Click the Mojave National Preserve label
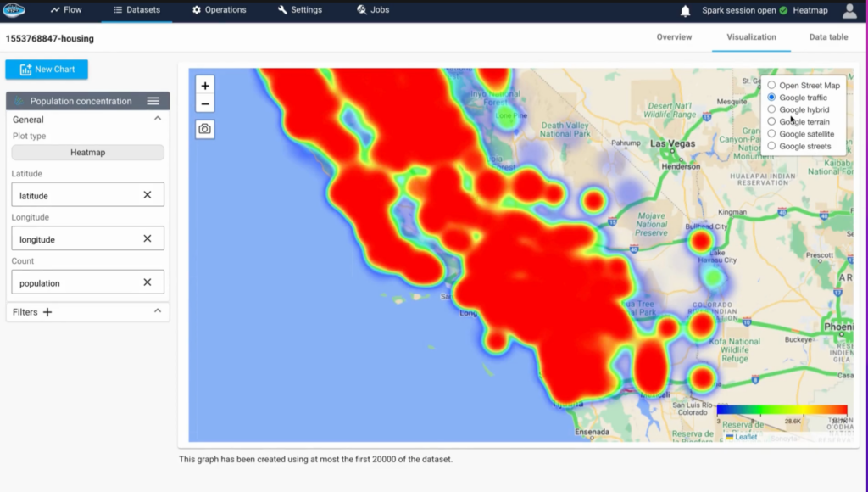The image size is (868, 492). [x=652, y=225]
